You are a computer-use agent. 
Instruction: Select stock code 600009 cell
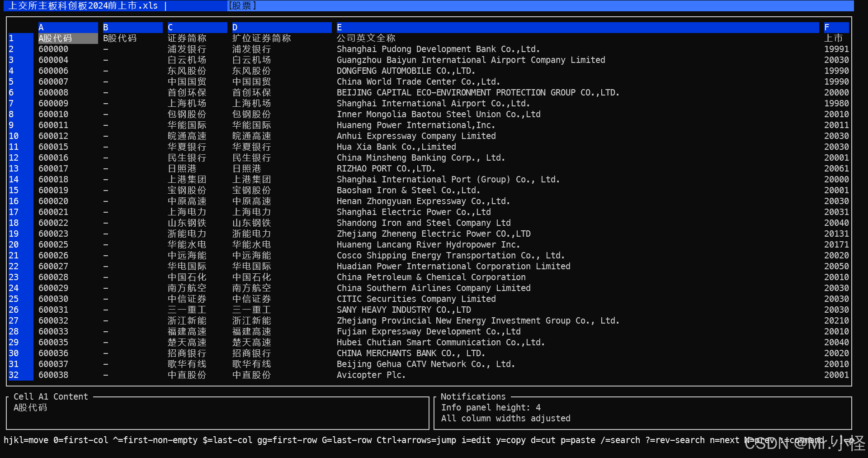(x=53, y=103)
